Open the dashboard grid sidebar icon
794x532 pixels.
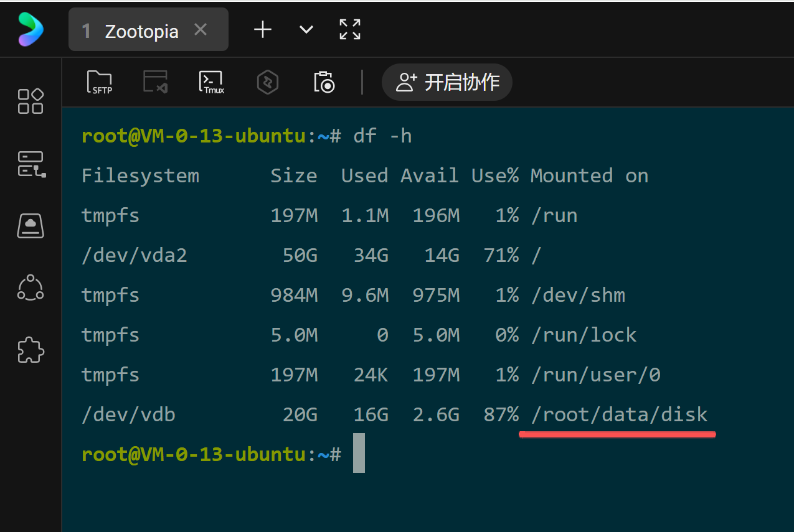point(31,101)
